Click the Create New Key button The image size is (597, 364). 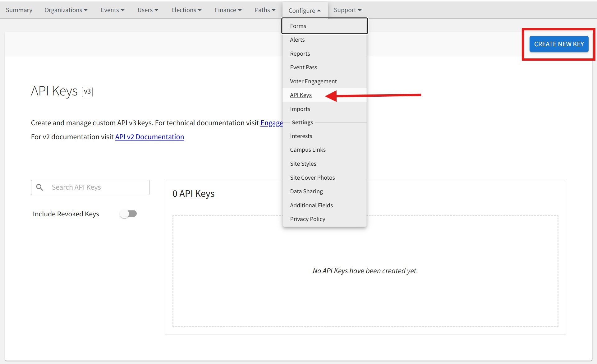click(x=558, y=44)
